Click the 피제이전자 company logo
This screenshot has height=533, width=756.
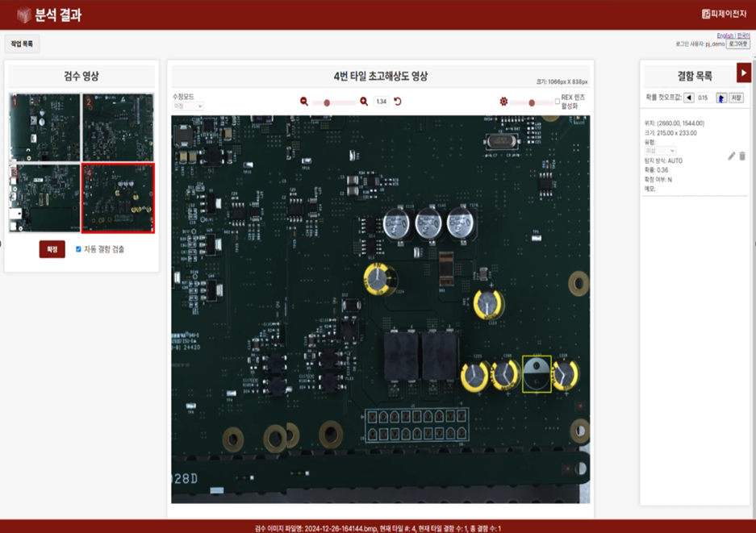[724, 14]
